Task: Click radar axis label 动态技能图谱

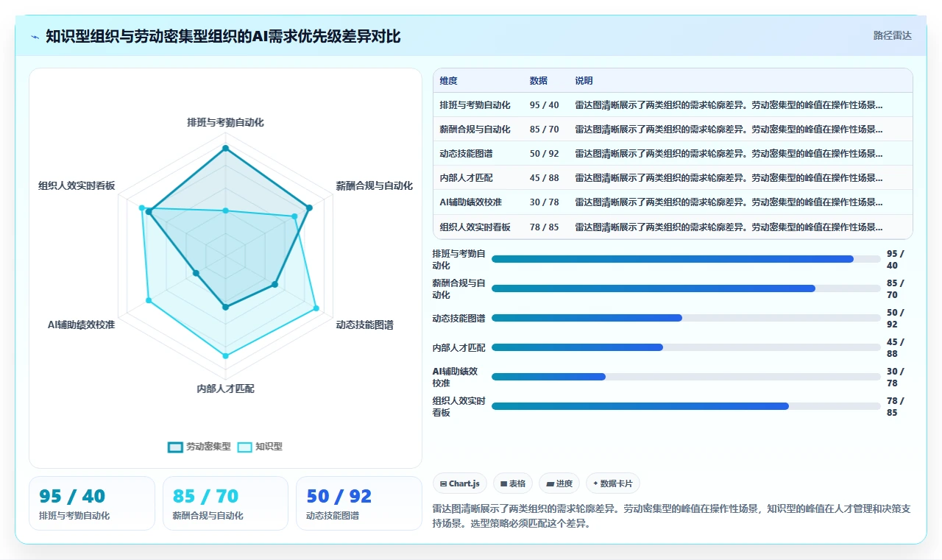Action: tap(364, 325)
